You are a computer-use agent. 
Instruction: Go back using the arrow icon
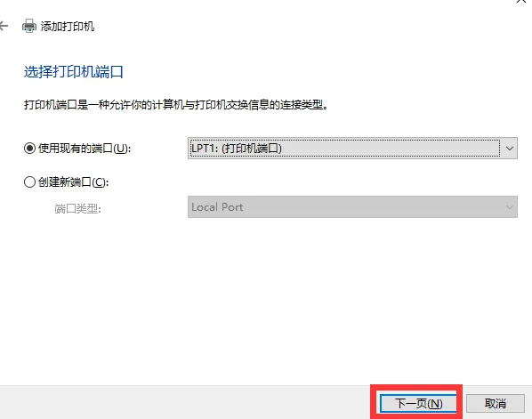(x=4, y=26)
